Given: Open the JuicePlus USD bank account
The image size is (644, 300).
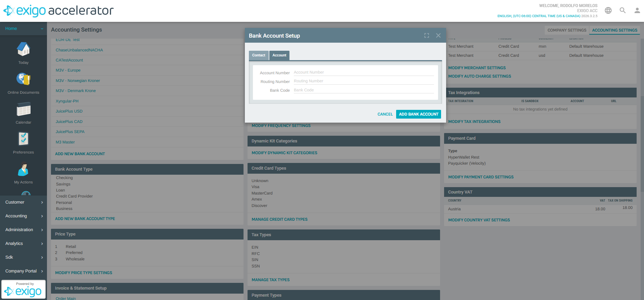Looking at the screenshot, I should (69, 111).
